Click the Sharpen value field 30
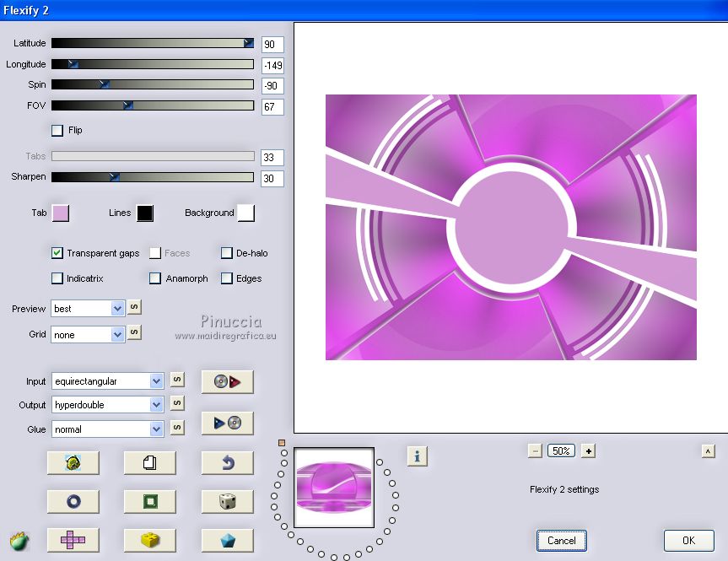This screenshot has height=561, width=728. 272,178
